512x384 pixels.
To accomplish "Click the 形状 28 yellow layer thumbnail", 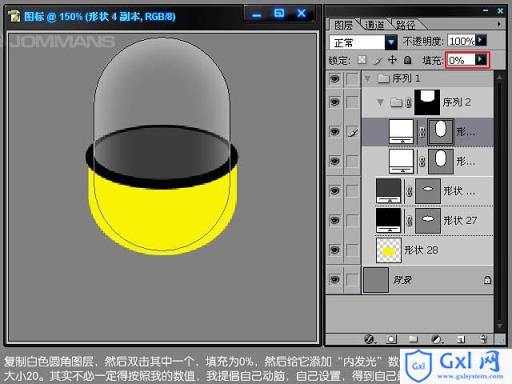I will (388, 250).
